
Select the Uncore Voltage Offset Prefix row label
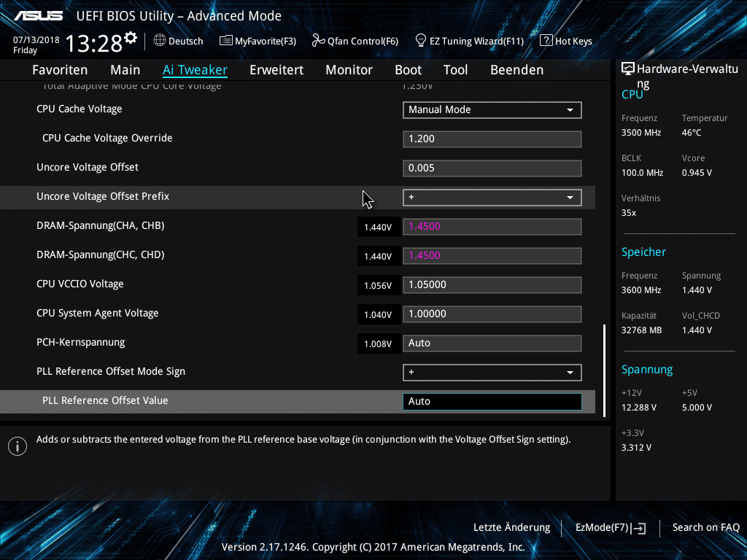(103, 197)
